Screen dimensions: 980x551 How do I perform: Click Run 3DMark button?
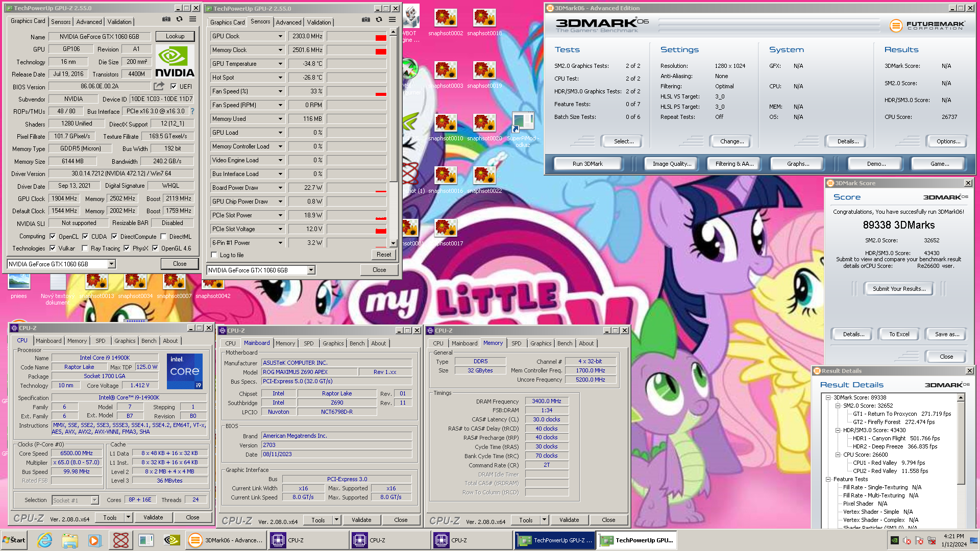click(587, 164)
